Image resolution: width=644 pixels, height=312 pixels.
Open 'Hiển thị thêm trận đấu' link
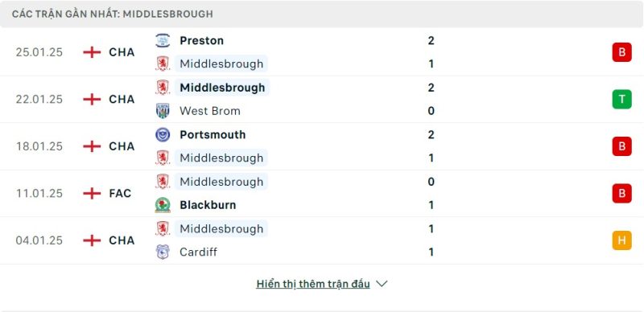click(x=313, y=284)
